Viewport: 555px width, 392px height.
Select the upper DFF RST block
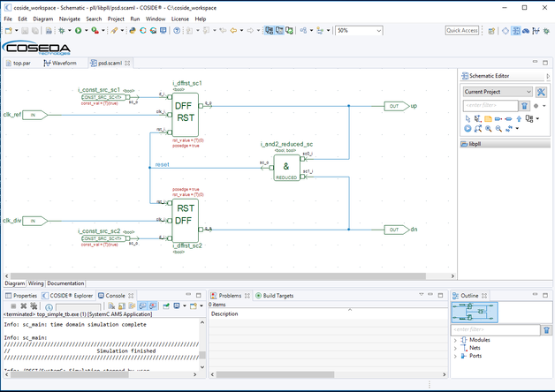(x=186, y=115)
